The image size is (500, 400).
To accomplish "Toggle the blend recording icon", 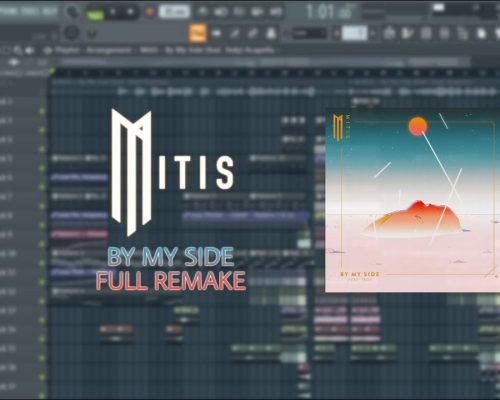I will click(x=257, y=12).
